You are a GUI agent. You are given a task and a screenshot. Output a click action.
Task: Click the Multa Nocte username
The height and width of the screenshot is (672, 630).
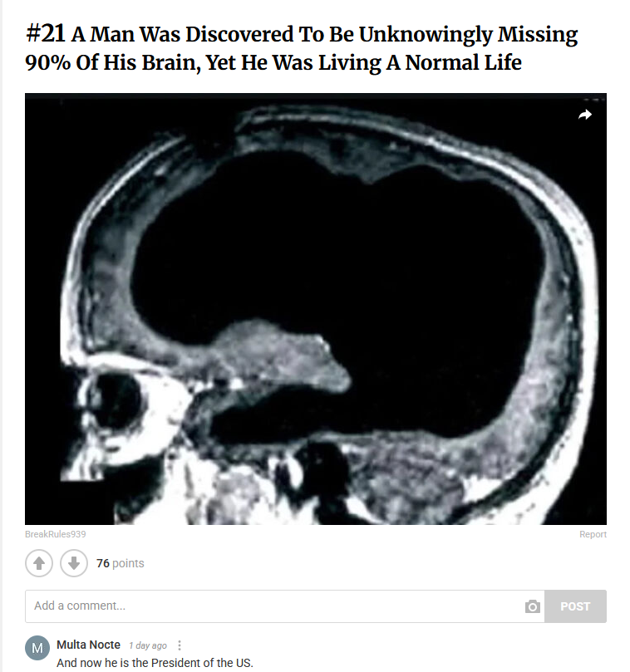coord(88,645)
